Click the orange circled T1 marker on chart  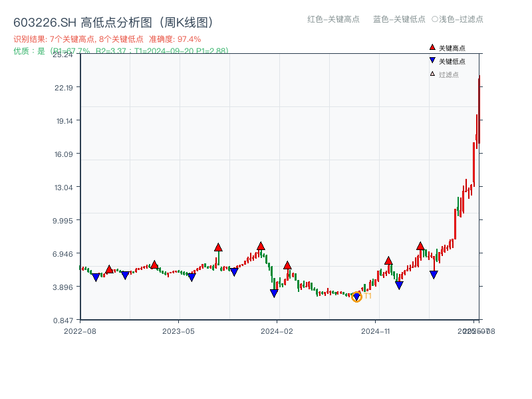coord(356,297)
